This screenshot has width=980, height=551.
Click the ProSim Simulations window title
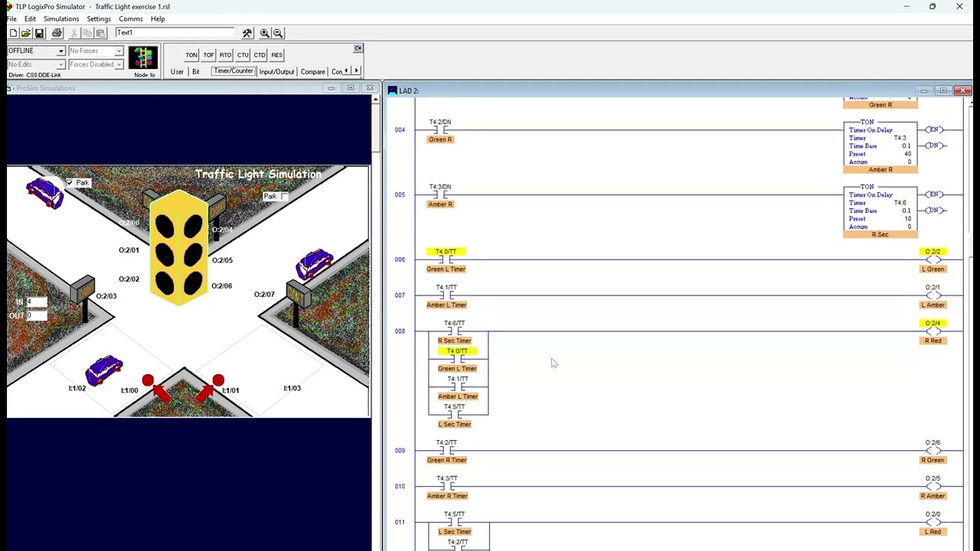46,88
